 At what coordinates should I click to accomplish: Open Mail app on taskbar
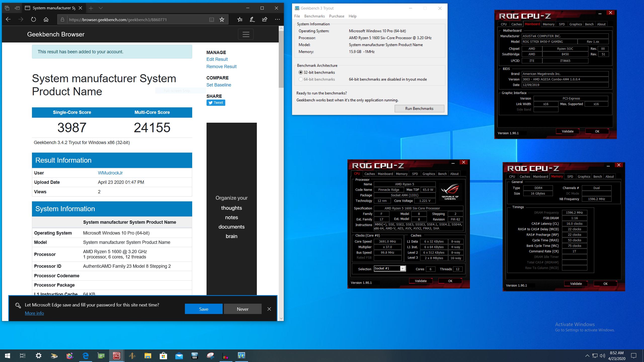179,356
